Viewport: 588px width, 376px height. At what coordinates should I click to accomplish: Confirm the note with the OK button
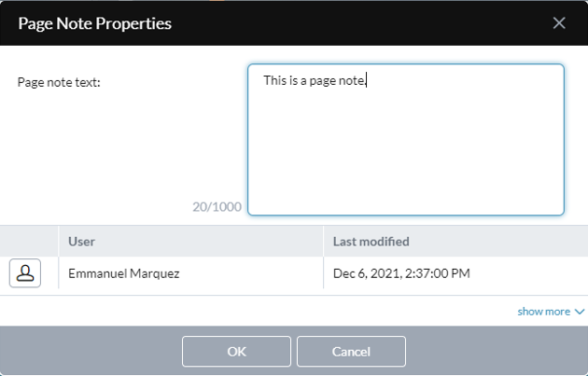pyautogui.click(x=236, y=351)
